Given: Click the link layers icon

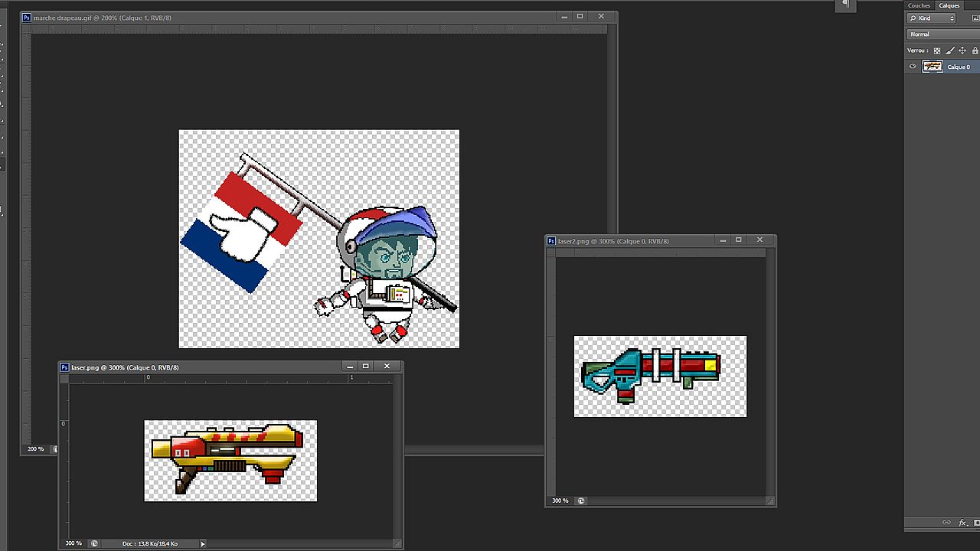Looking at the screenshot, I should (946, 523).
